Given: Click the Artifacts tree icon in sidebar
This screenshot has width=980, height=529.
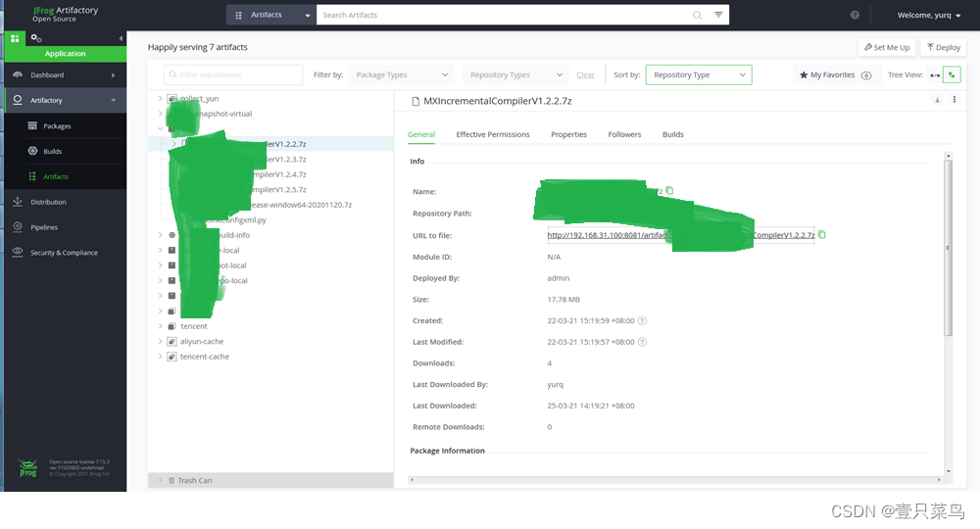Looking at the screenshot, I should pyautogui.click(x=32, y=176).
